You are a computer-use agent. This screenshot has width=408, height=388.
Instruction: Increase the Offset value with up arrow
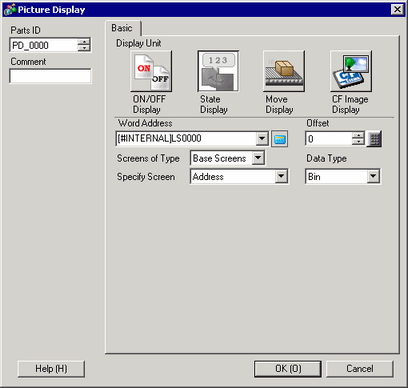(x=358, y=135)
